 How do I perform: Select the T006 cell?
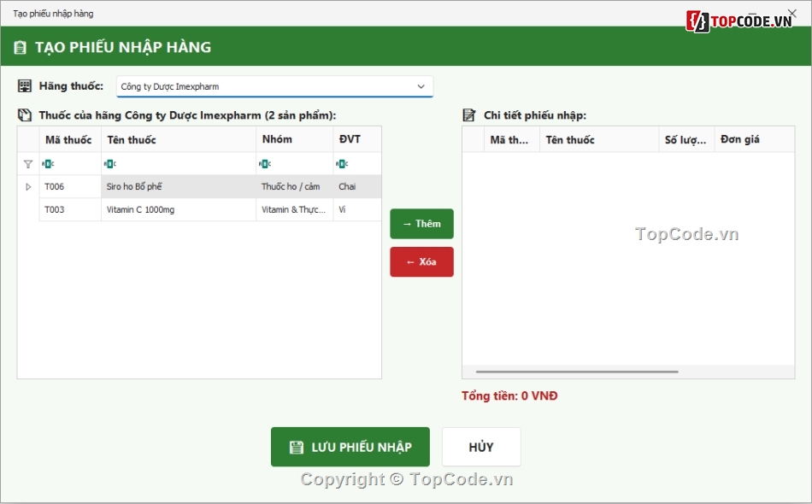pos(70,187)
